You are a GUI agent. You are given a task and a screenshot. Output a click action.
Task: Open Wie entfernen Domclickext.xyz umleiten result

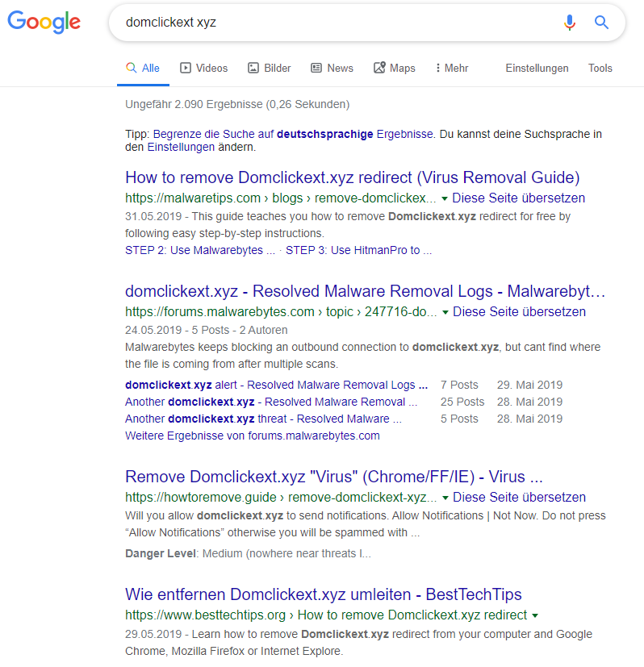[x=324, y=594]
